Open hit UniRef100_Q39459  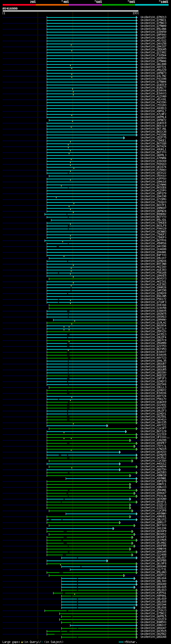153,32
